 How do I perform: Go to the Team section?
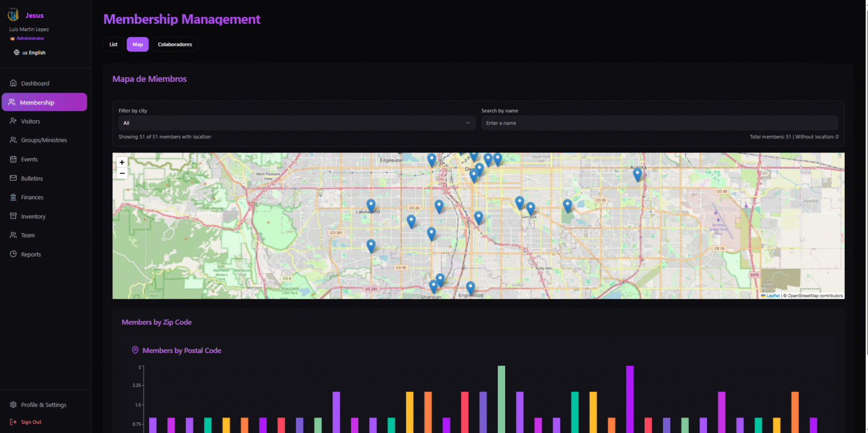(x=28, y=235)
